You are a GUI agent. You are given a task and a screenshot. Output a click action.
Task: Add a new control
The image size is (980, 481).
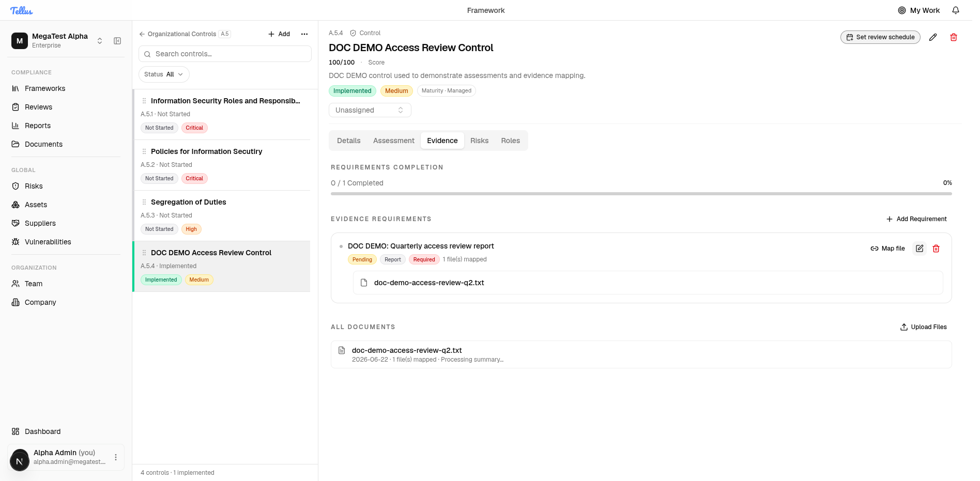(279, 34)
